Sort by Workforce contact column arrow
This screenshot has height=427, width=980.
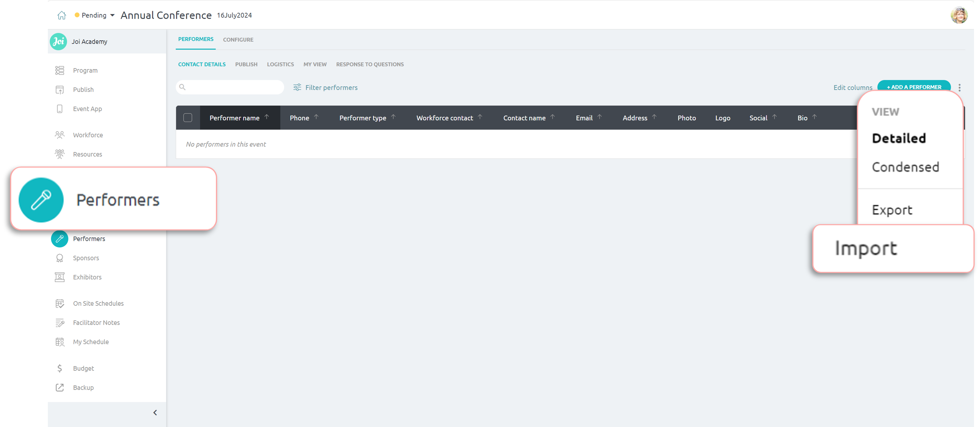point(480,117)
